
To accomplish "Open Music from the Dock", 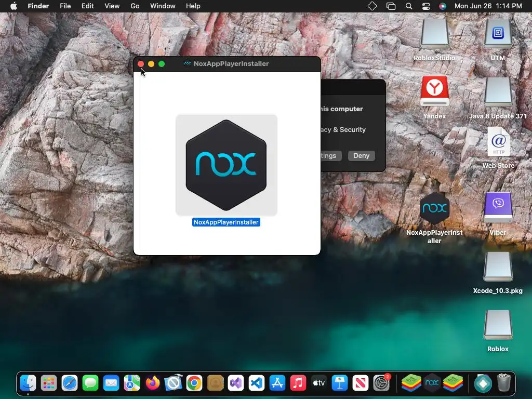I will pyautogui.click(x=298, y=383).
